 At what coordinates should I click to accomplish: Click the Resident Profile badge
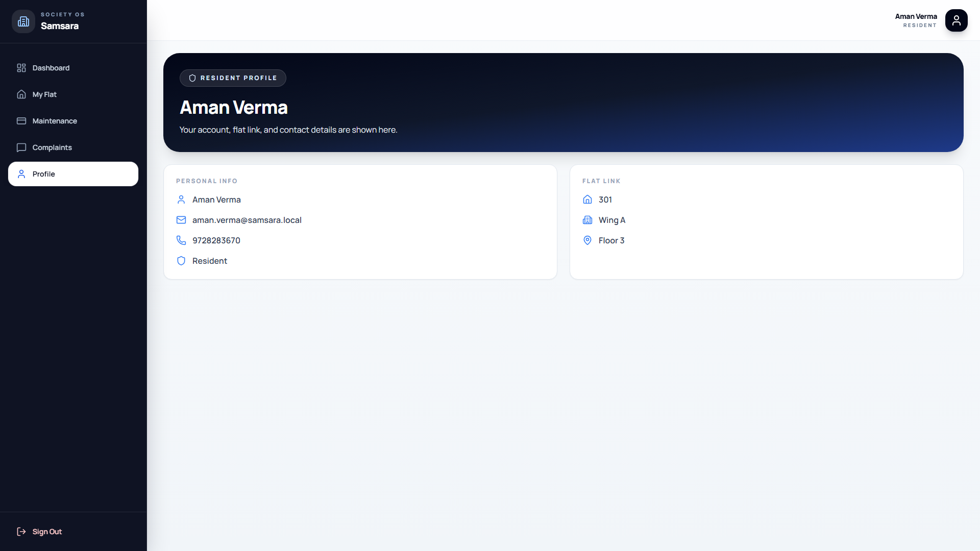(x=233, y=78)
